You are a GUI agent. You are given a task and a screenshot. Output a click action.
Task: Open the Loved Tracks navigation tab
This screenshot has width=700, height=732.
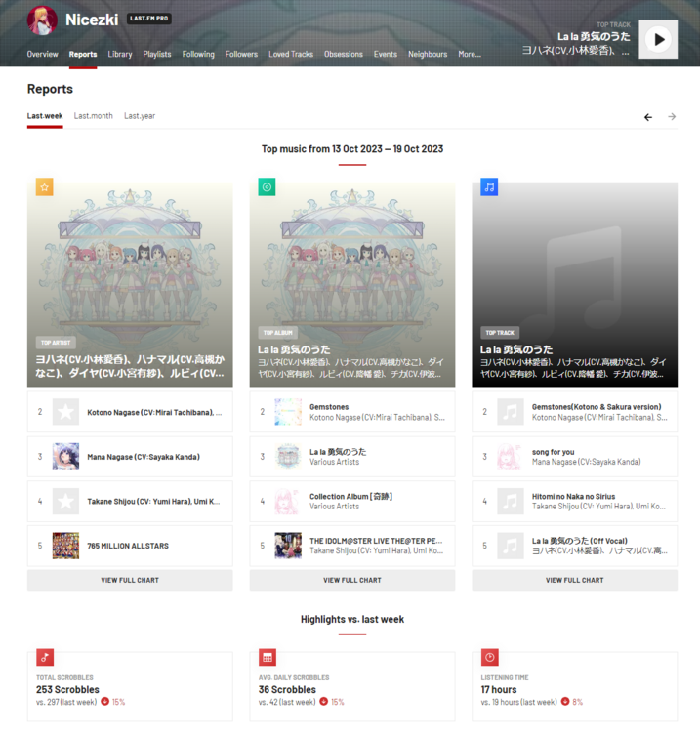pyautogui.click(x=290, y=55)
